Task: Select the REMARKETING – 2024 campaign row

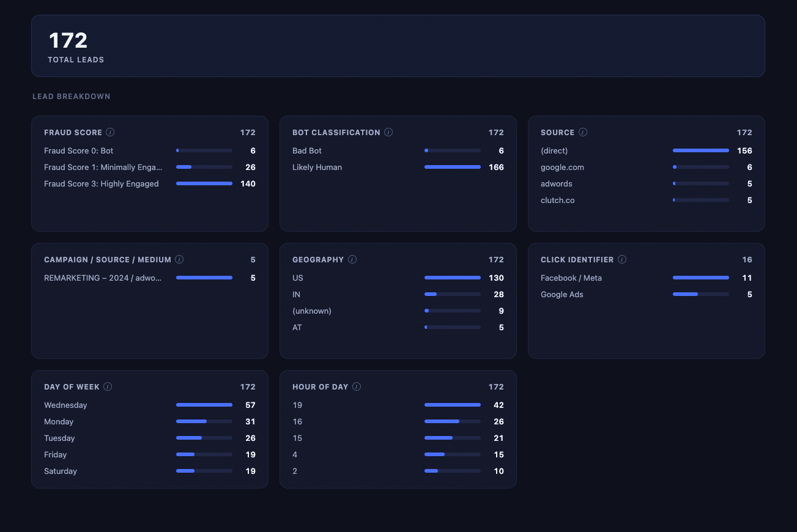Action: [150, 278]
